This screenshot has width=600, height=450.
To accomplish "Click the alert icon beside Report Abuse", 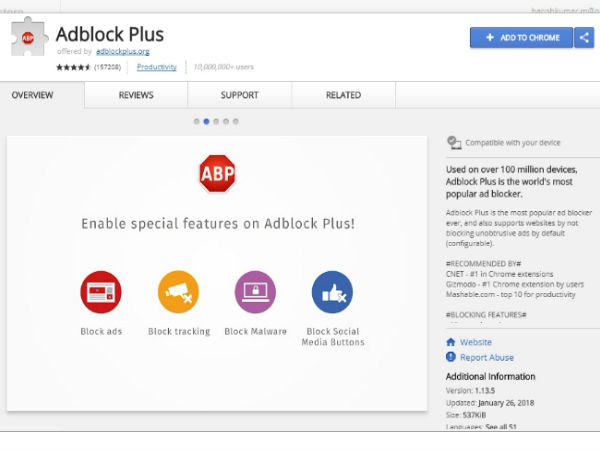I will tap(451, 357).
